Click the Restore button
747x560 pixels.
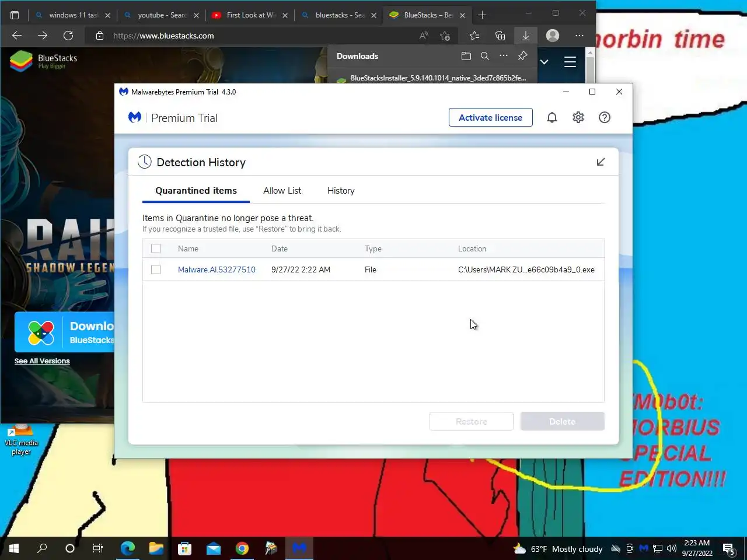[x=472, y=421]
